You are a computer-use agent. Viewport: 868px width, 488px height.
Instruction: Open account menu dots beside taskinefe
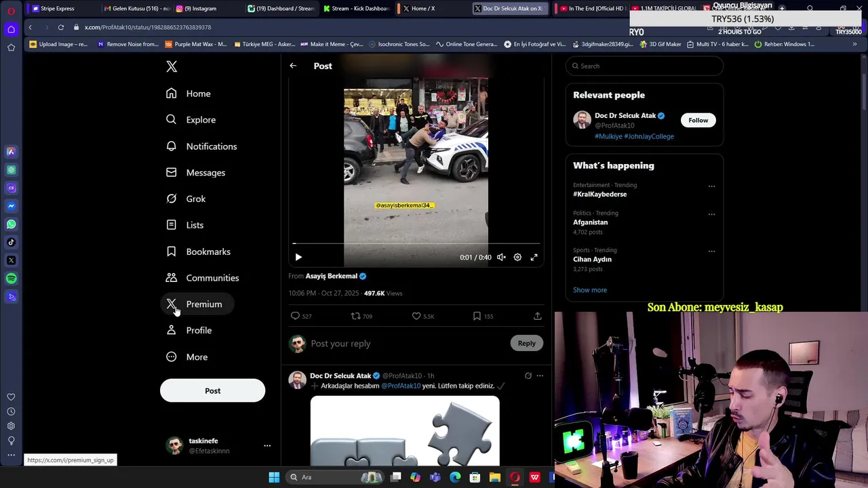coord(267,446)
